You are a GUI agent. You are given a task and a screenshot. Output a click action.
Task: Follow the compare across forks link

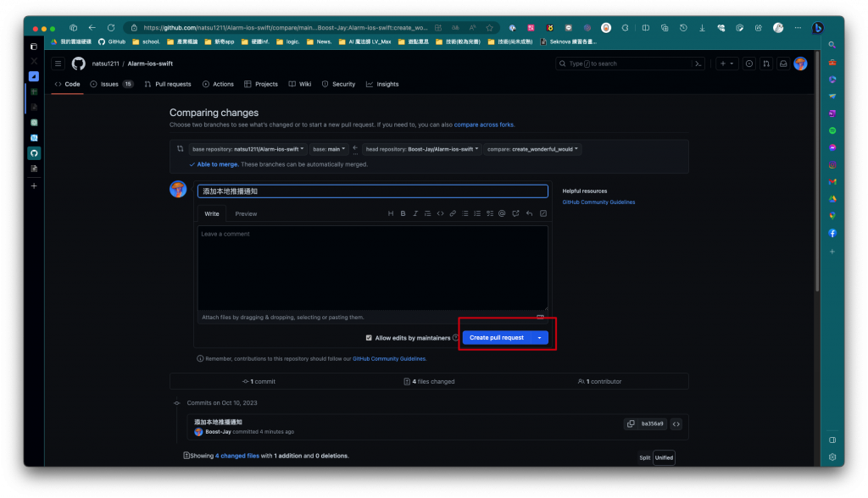(484, 125)
